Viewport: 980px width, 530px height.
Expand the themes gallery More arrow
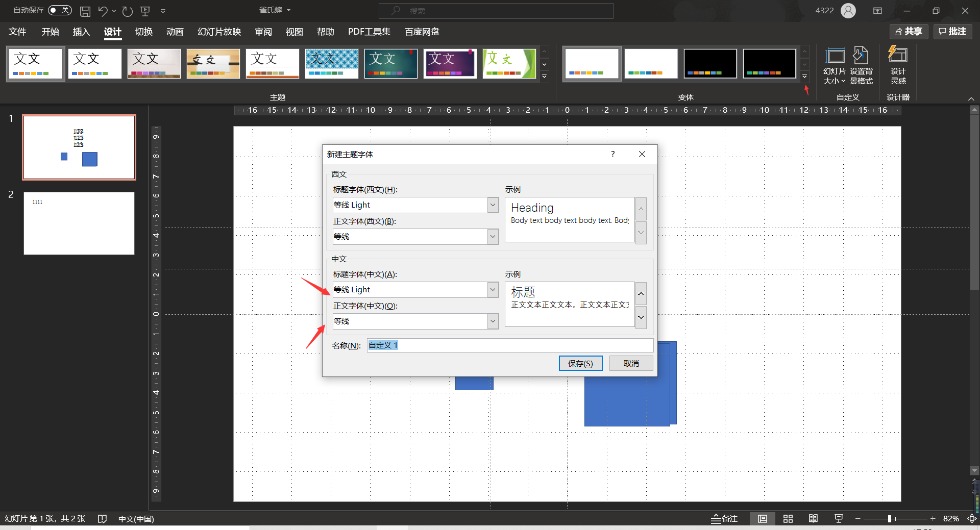(545, 77)
